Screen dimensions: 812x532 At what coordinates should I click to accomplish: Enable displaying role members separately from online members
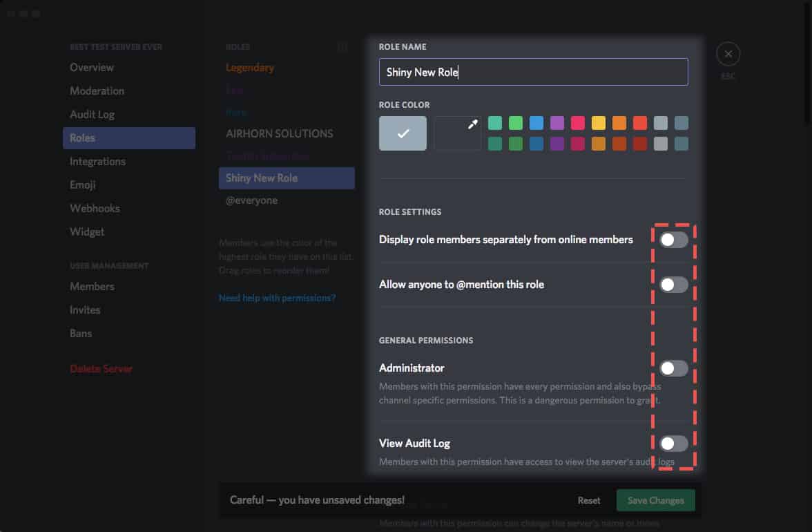(x=673, y=240)
